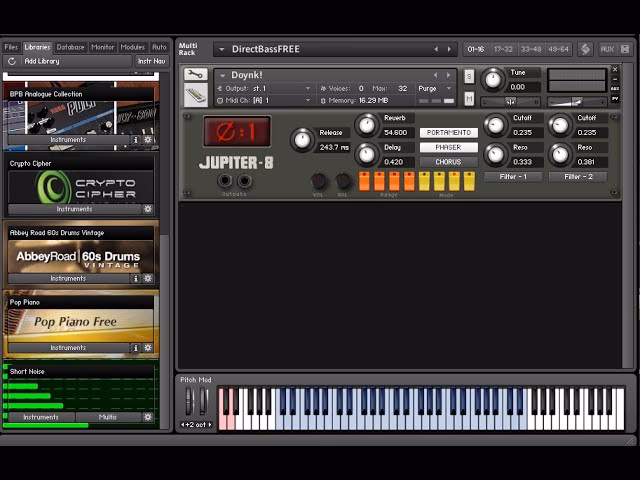The image size is (640, 480).
Task: Select rack page 17-32
Action: [503, 49]
